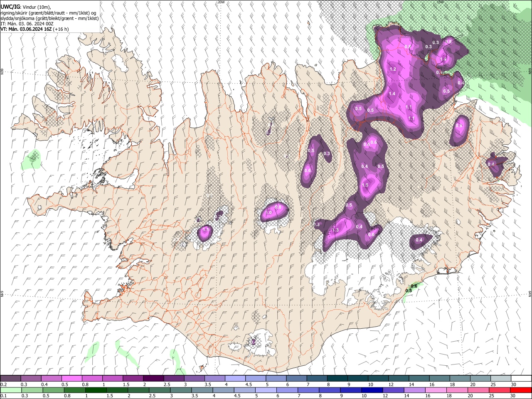Click the '1.2' snowfall value on the map
Viewport: 532px width, 399px height.
pyautogui.click(x=393, y=69)
